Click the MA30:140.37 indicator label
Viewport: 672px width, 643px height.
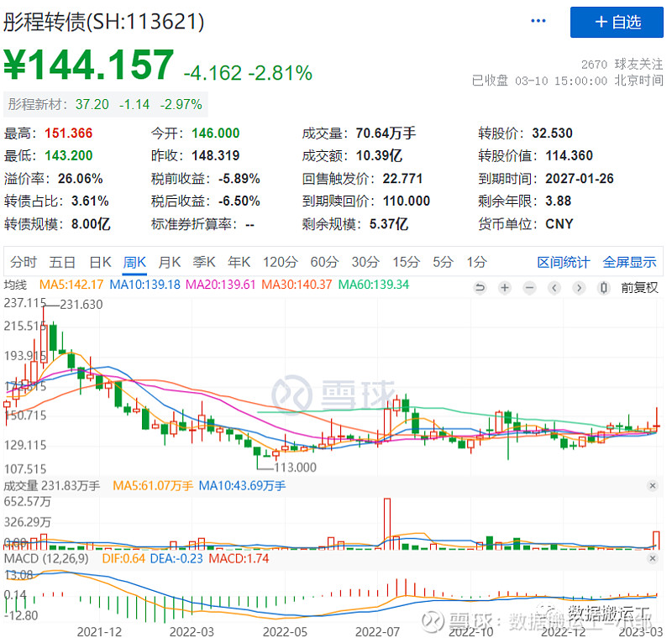(x=297, y=285)
